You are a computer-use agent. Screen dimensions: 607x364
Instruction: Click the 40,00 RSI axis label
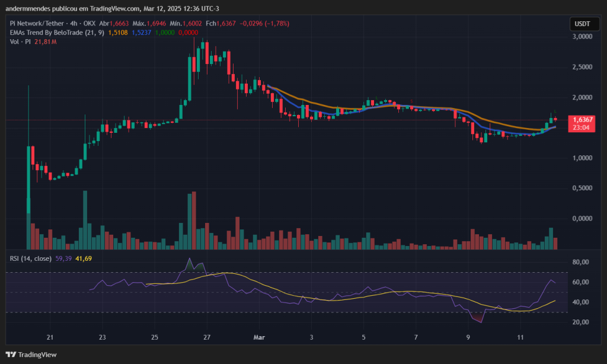(x=581, y=302)
